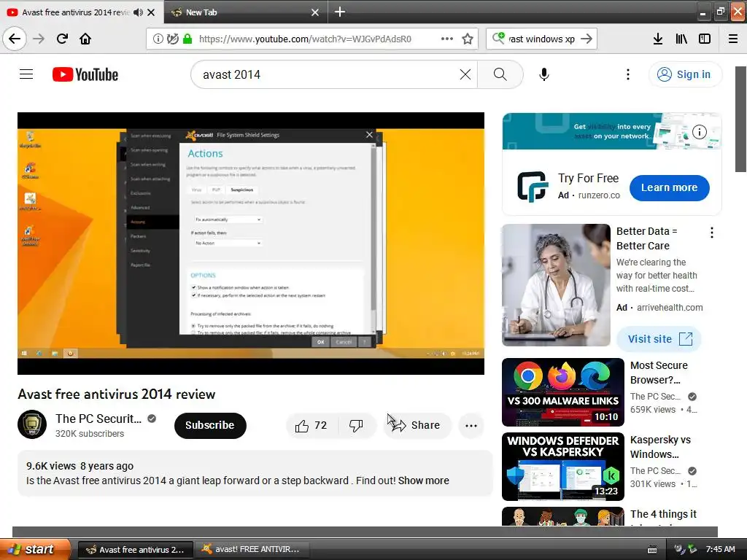Viewport: 747px width, 560px height.
Task: Click the browser address bar URL
Action: (x=305, y=39)
